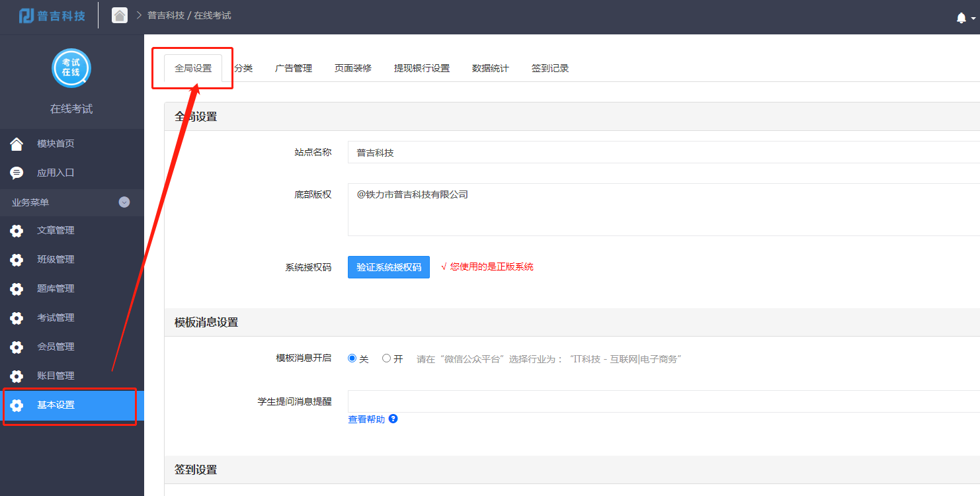The height and width of the screenshot is (496, 980).
Task: Switch to the 分类 tab
Action: click(243, 68)
